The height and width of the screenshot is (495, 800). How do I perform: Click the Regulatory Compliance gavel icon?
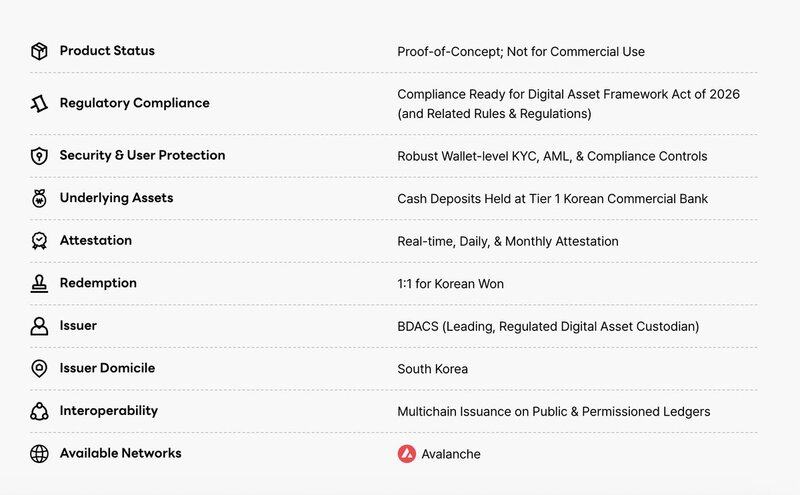(x=39, y=104)
